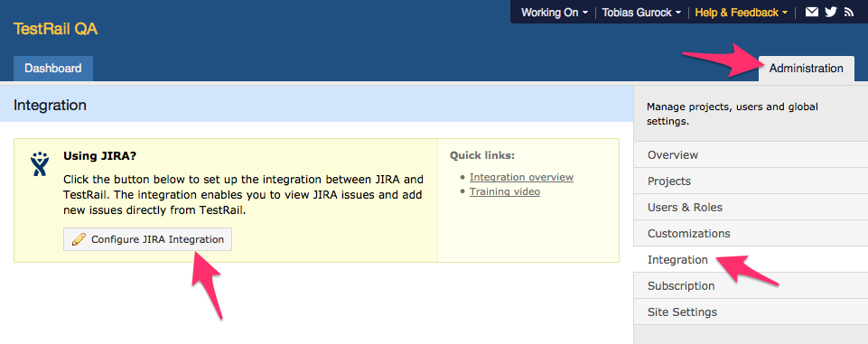The height and width of the screenshot is (344, 868).
Task: Open the mail envelope icon
Action: click(x=811, y=12)
